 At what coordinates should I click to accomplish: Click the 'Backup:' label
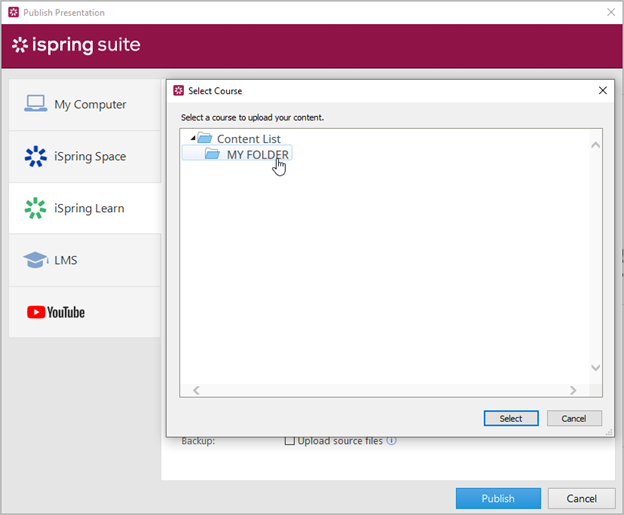pyautogui.click(x=198, y=441)
